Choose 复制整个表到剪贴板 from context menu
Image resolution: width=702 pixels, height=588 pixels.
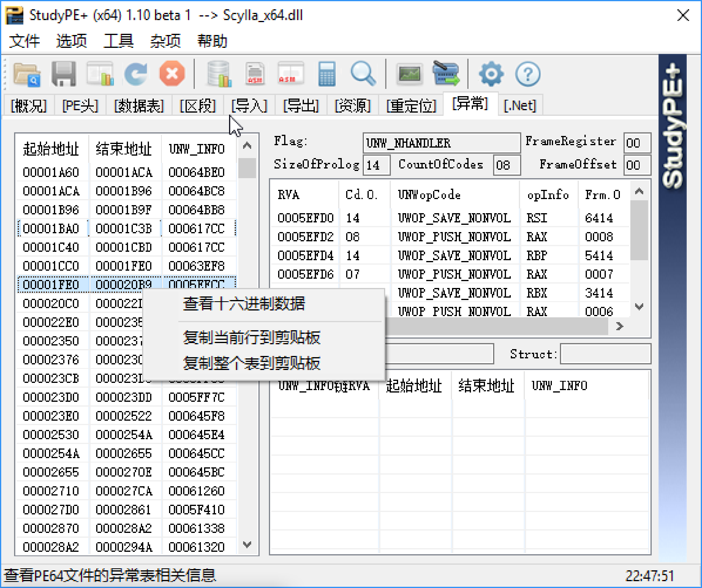coord(263,363)
